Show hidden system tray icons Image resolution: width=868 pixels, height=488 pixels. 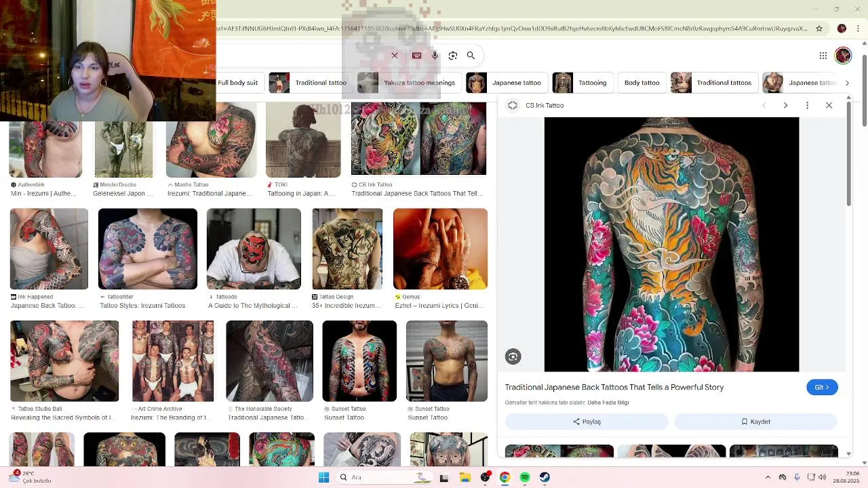(x=768, y=477)
